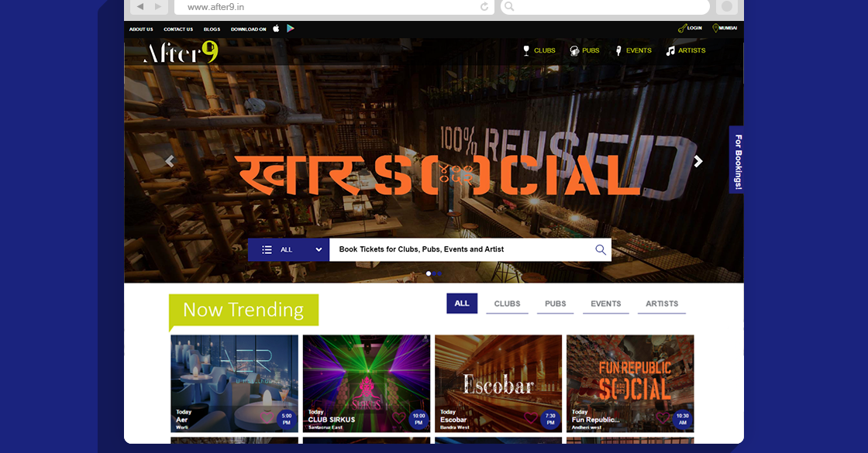Image resolution: width=868 pixels, height=453 pixels.
Task: Open EVENTS in the header navigation
Action: (x=639, y=50)
